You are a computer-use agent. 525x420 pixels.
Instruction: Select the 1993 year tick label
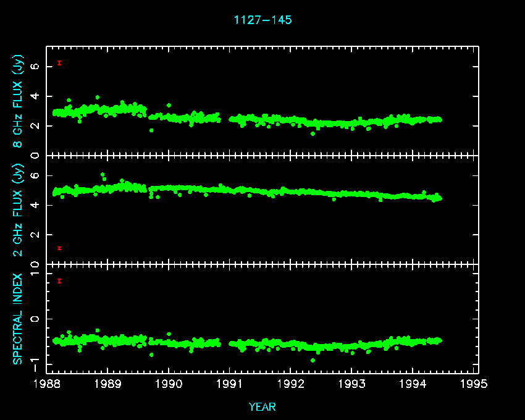(x=352, y=384)
